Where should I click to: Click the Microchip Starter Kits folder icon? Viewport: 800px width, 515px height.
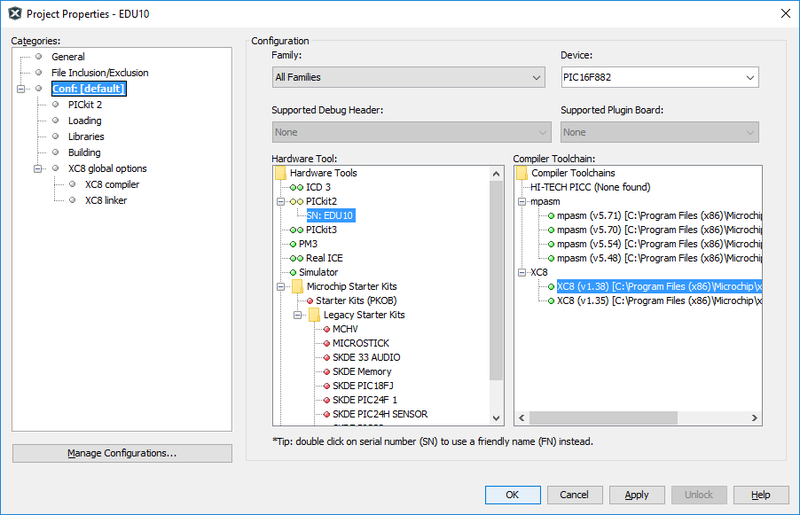(x=297, y=286)
